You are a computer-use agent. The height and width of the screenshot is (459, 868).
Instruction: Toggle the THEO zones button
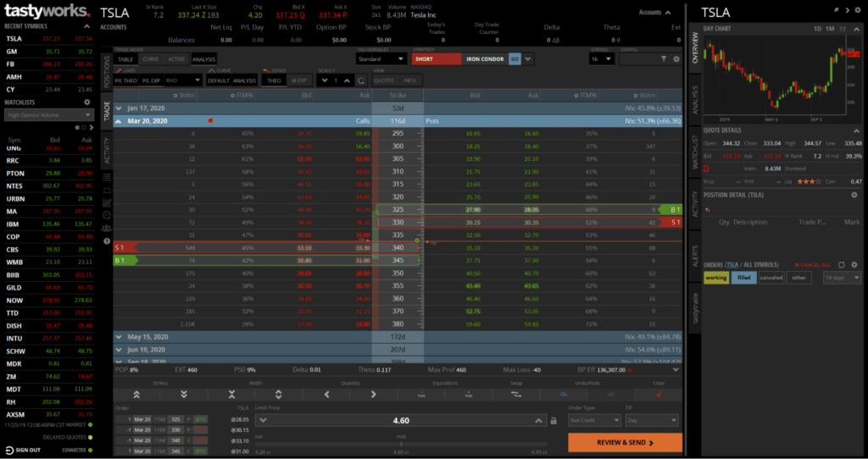coord(273,80)
